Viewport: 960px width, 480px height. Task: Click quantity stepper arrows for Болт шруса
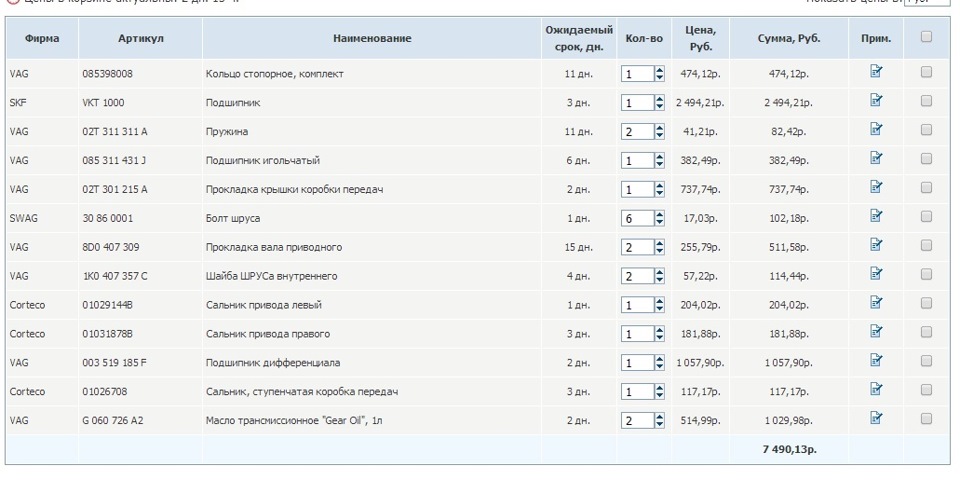coord(659,217)
